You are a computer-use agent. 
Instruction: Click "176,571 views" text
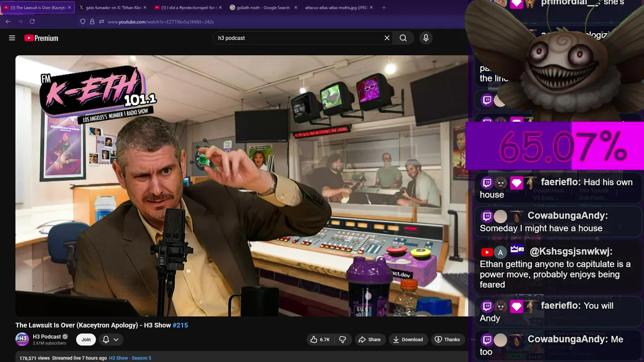35,358
